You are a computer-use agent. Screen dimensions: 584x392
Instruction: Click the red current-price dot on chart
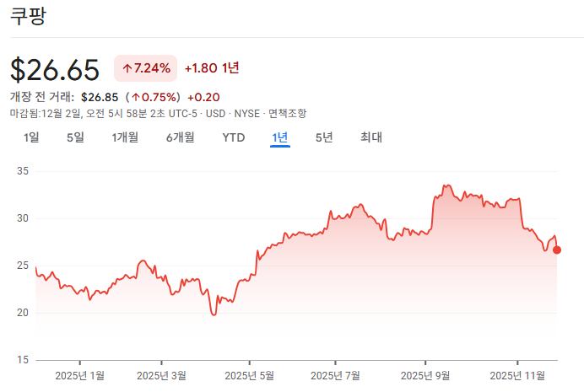click(x=557, y=250)
